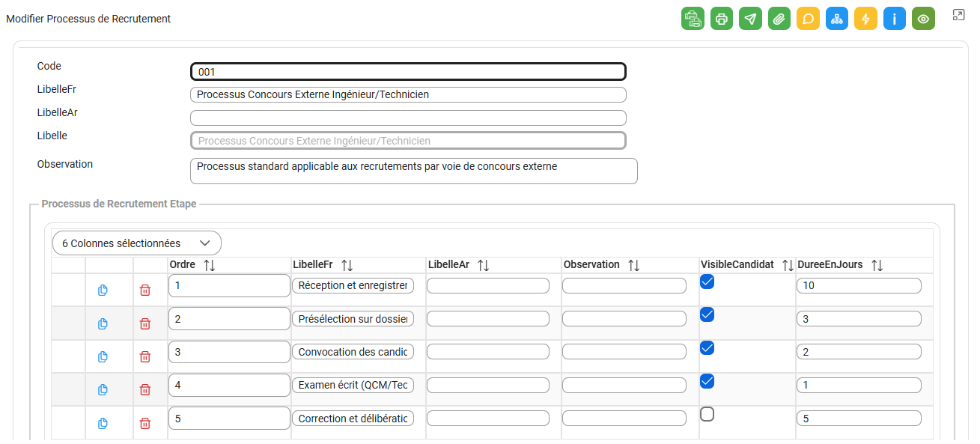Click the single printer icon

pyautogui.click(x=722, y=19)
